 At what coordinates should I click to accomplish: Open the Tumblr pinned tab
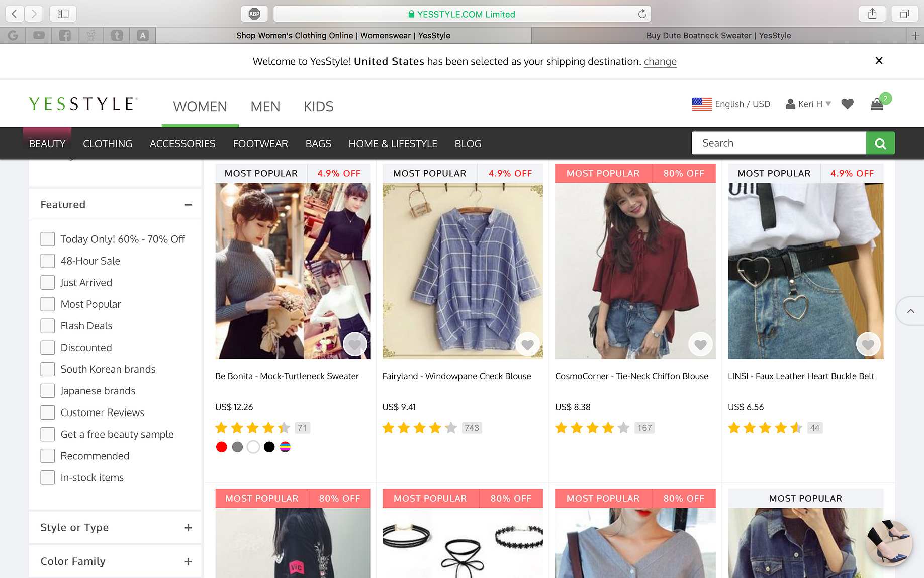click(117, 35)
